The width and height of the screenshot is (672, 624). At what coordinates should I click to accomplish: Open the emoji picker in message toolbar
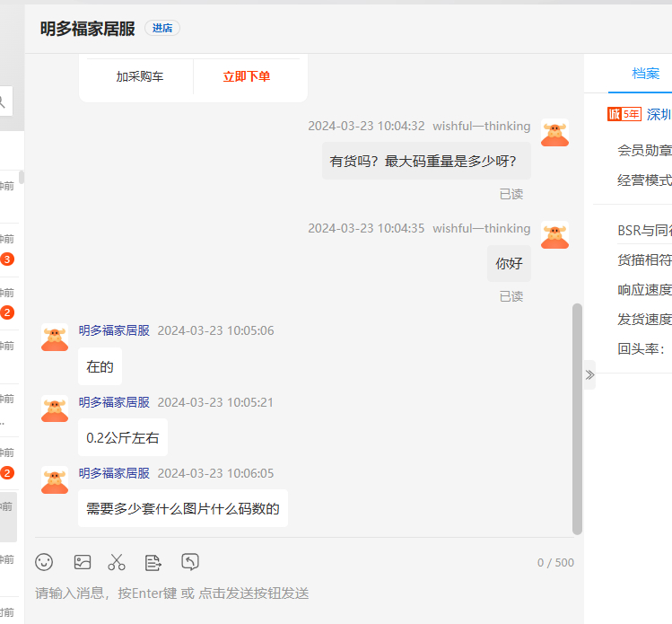click(44, 562)
